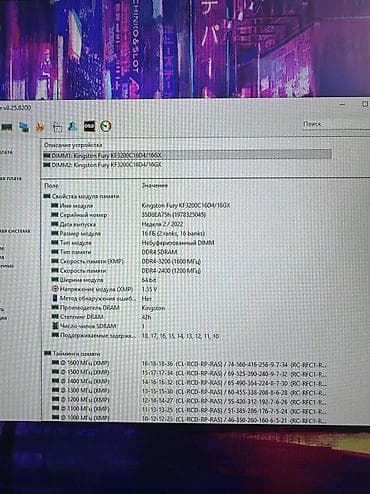This screenshot has height=494, width=370.
Task: Click the latencies value 18, 17, 16, 15...
Action: click(180, 336)
